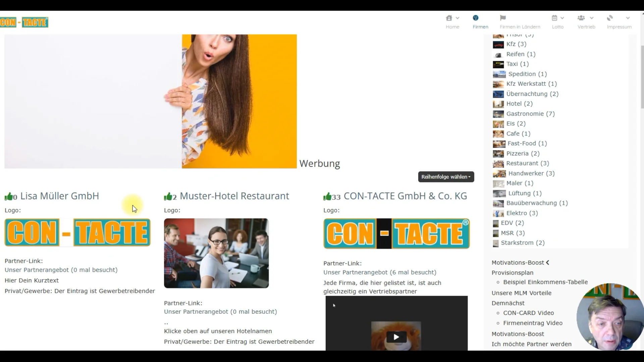
Task: Open the Beispiel Einkommens-Tabelle link
Action: (x=545, y=282)
